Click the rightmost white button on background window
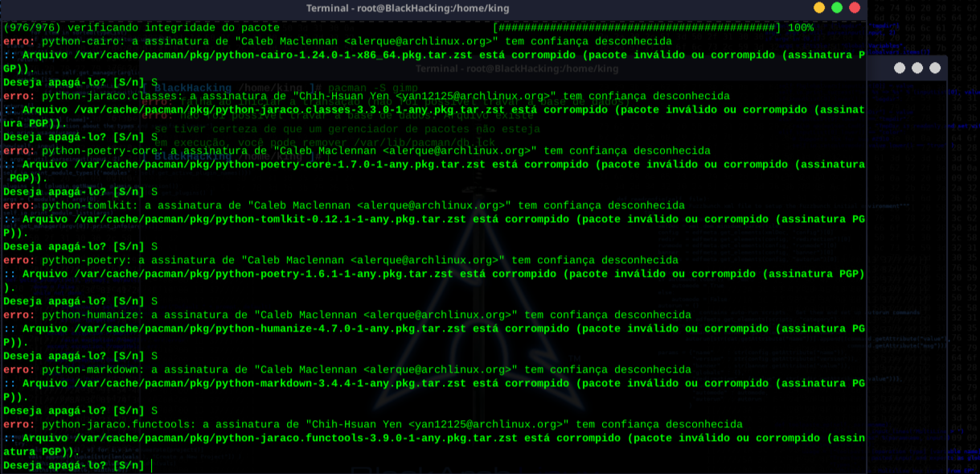 point(935,68)
